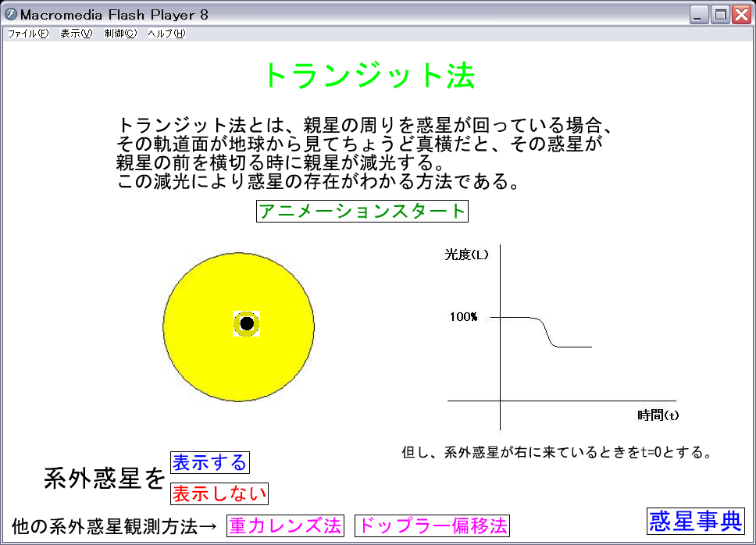Image resolution: width=756 pixels, height=545 pixels.
Task: Click the black planet on the star
Action: [x=247, y=323]
